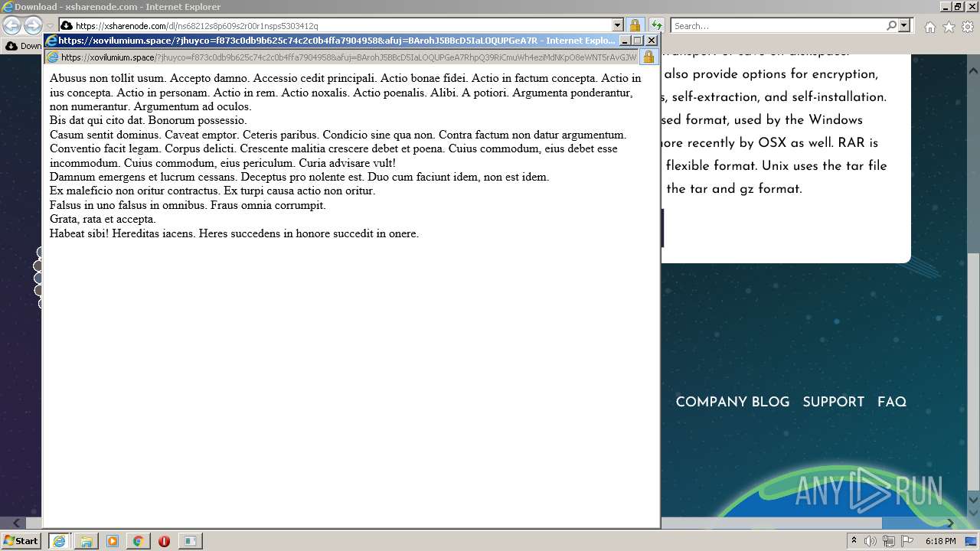The height and width of the screenshot is (551, 980).
Task: Click main page vertical scrollbar down arrow
Action: [974, 499]
